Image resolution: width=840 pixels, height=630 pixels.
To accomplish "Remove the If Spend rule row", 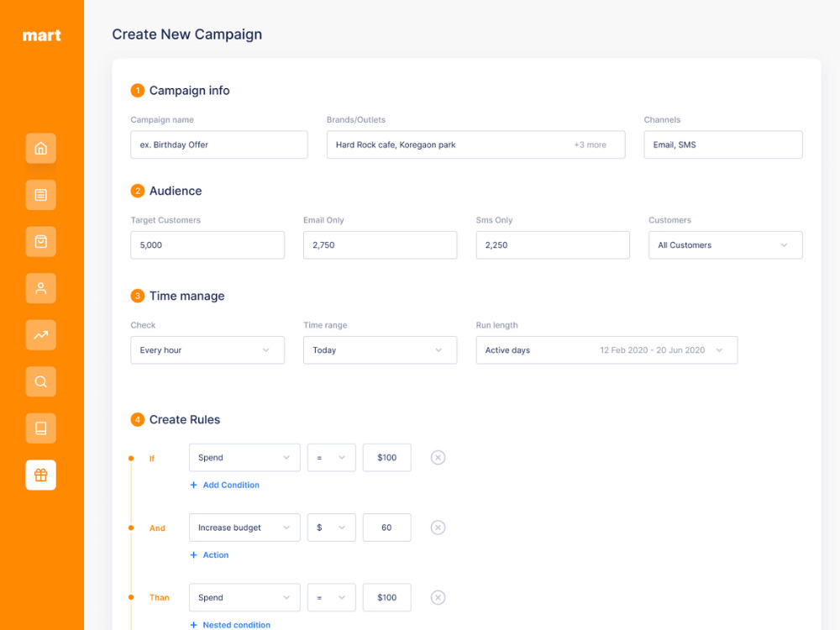I will [x=438, y=458].
